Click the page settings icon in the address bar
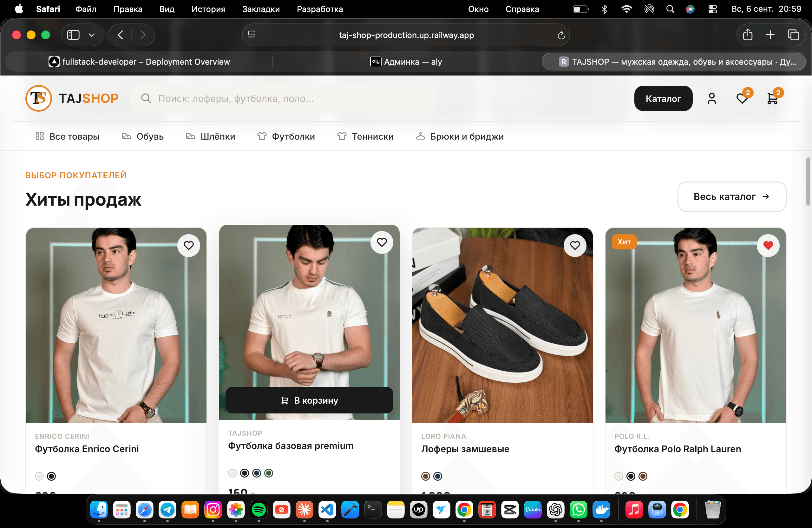Viewport: 812px width, 528px height. (252, 35)
